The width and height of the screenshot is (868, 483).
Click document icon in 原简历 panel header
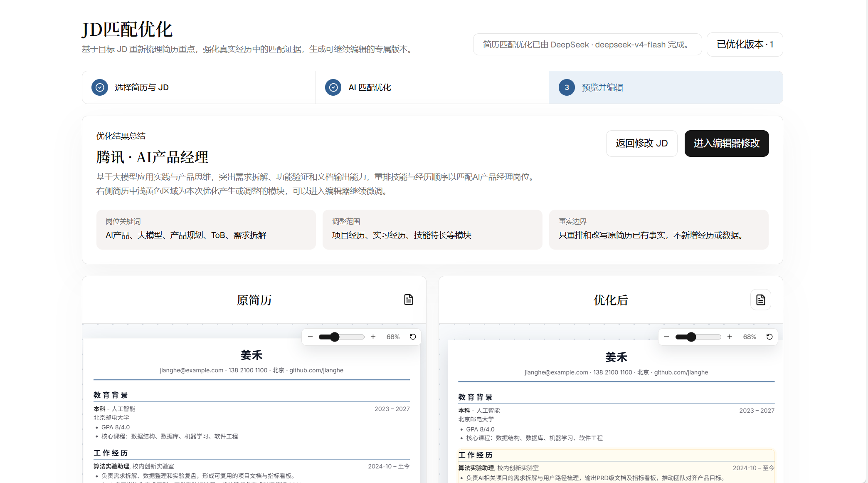pyautogui.click(x=409, y=300)
